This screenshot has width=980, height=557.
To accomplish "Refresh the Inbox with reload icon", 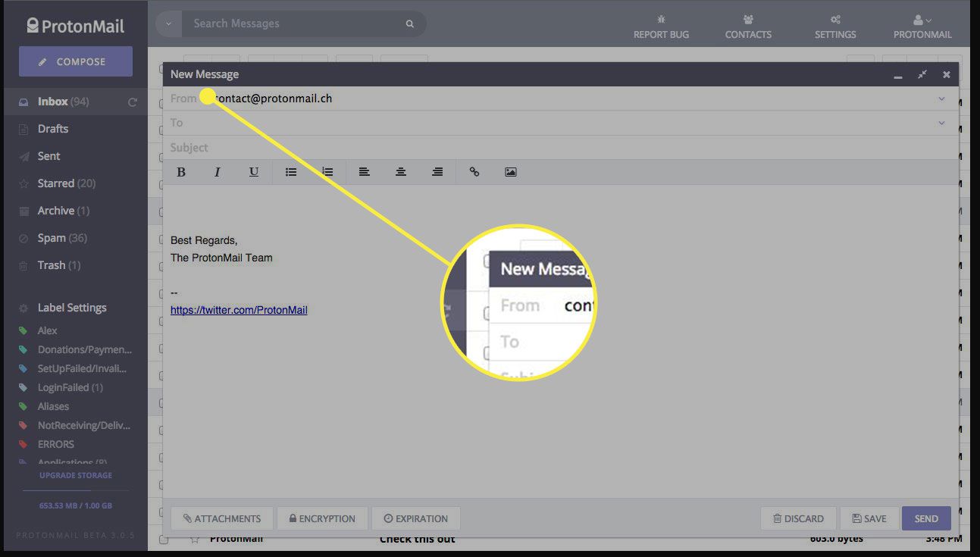I will [133, 102].
